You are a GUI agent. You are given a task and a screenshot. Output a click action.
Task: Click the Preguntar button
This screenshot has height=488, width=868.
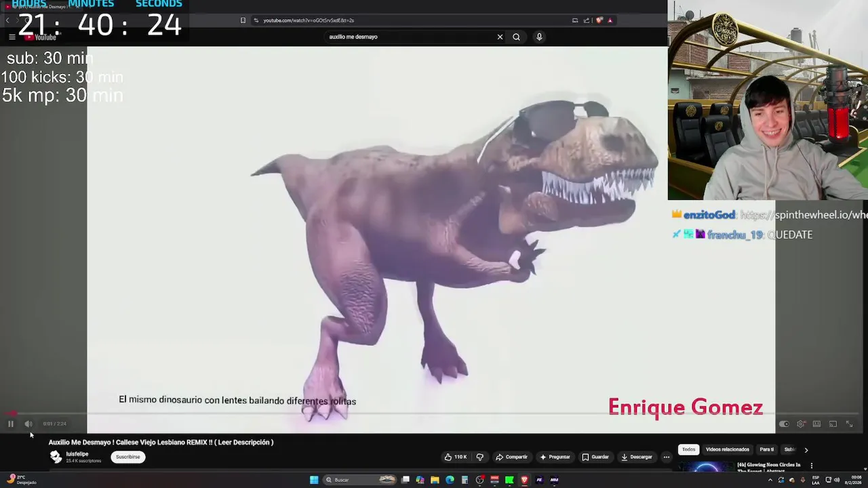coord(555,457)
